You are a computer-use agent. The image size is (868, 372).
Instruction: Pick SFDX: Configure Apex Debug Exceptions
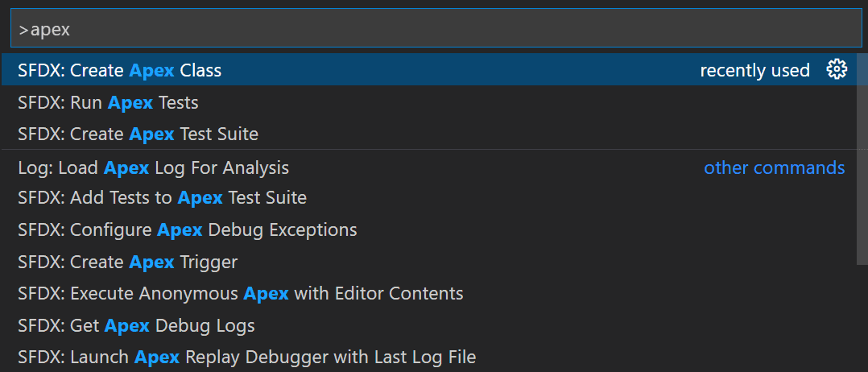tap(429, 229)
